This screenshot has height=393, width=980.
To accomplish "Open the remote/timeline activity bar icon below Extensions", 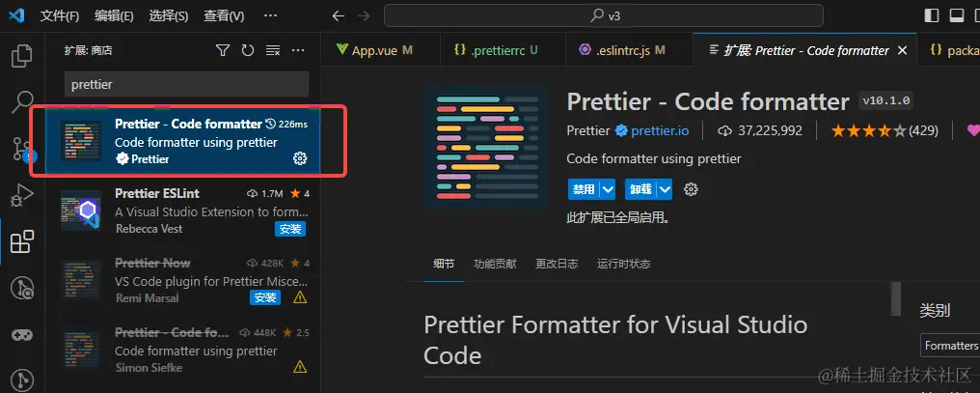I will [x=22, y=288].
